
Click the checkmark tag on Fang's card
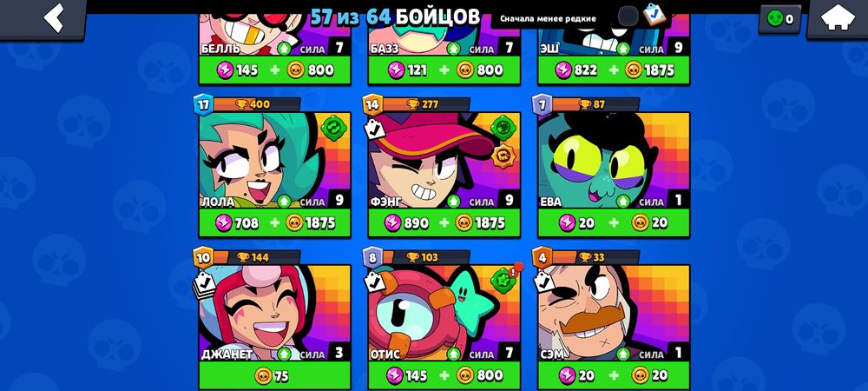374,129
